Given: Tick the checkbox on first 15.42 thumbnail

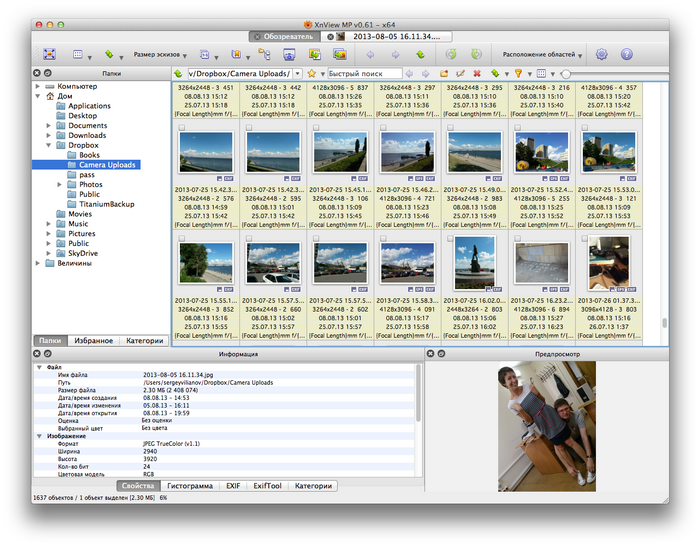Looking at the screenshot, I should pyautogui.click(x=181, y=129).
